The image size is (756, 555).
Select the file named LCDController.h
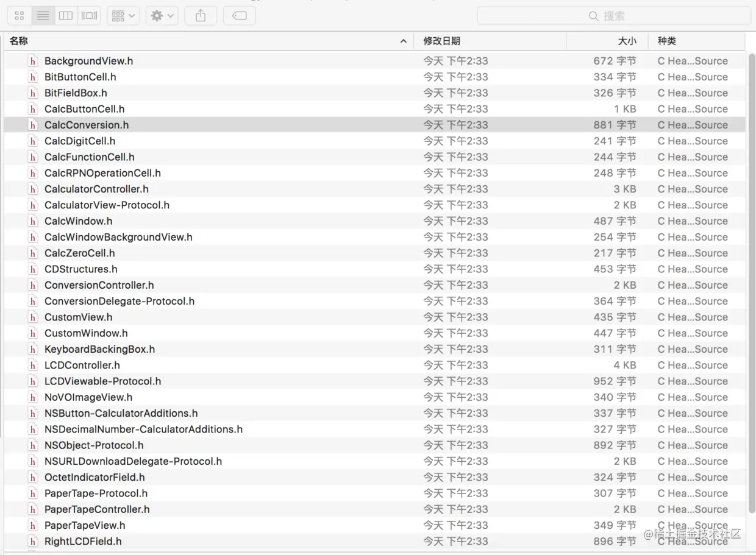(82, 365)
